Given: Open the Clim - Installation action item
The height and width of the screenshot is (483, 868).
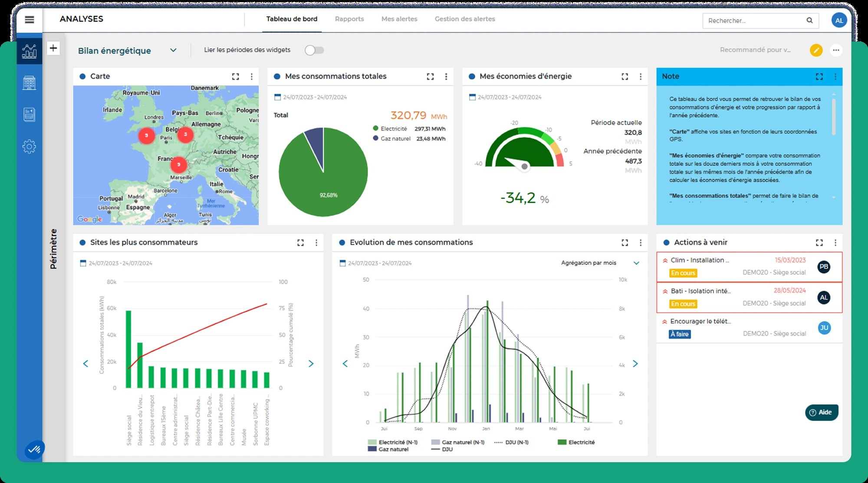Looking at the screenshot, I should [x=749, y=267].
